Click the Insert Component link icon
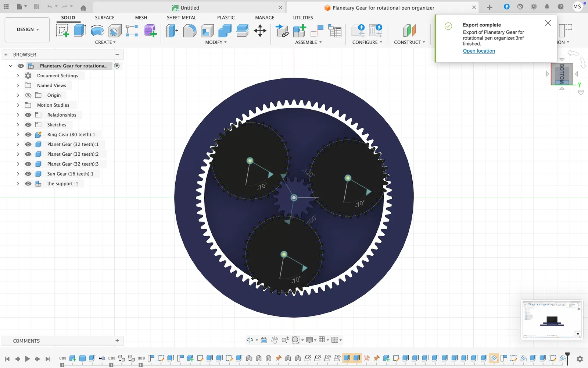 click(x=282, y=31)
